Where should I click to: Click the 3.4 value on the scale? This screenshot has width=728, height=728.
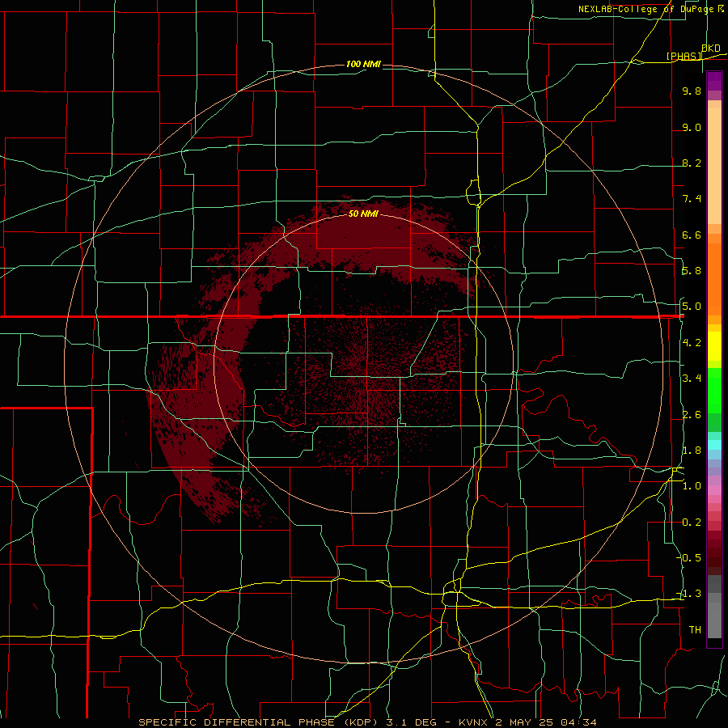coord(692,379)
